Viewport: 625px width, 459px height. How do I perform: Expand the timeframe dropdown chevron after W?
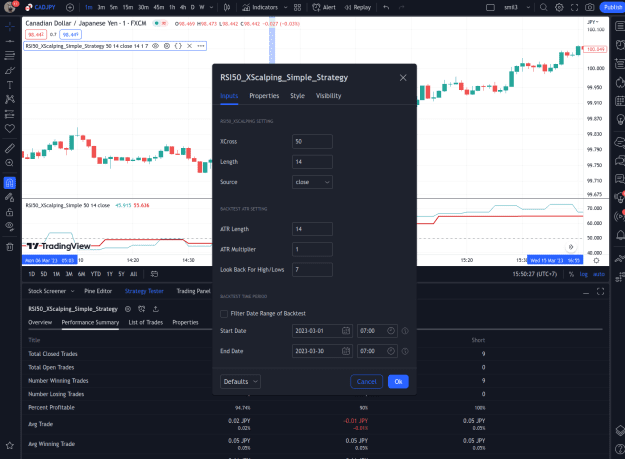point(211,7)
